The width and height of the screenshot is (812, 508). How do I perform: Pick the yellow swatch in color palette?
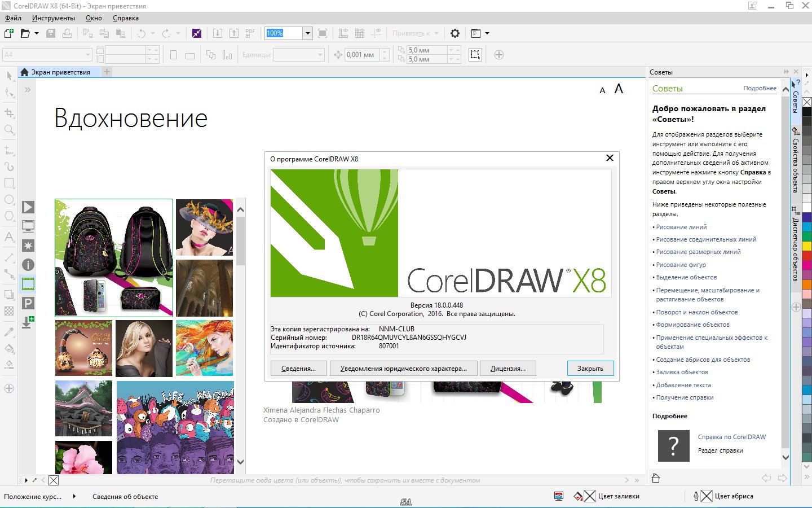(807, 246)
